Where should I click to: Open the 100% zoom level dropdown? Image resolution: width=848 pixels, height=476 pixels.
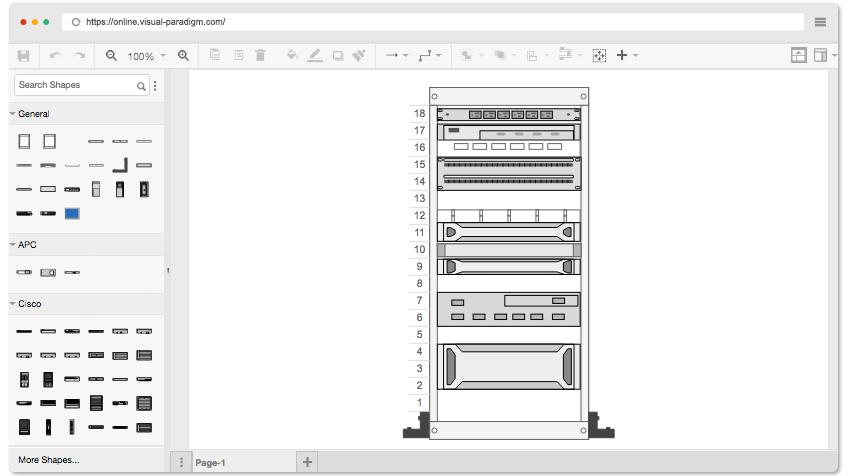(147, 56)
